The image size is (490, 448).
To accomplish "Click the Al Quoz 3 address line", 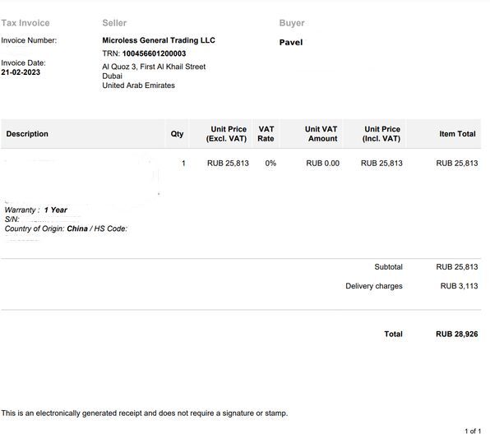I will [154, 67].
